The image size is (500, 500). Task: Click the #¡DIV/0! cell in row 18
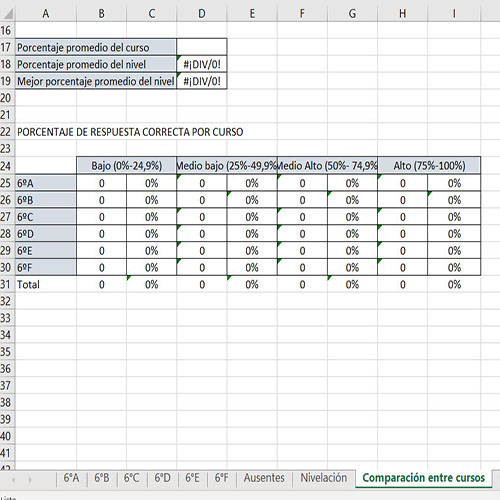(x=202, y=64)
